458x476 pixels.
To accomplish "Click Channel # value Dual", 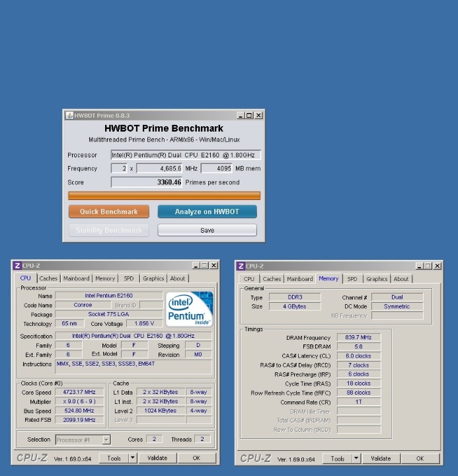I will pos(397,297).
